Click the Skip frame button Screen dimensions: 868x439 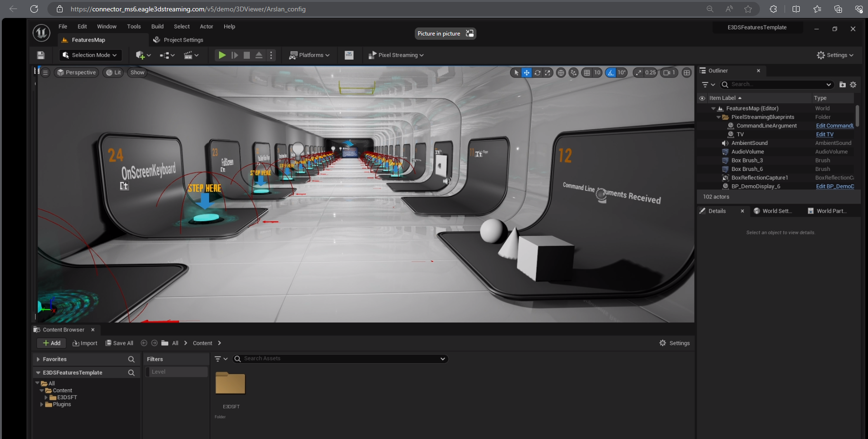(235, 55)
